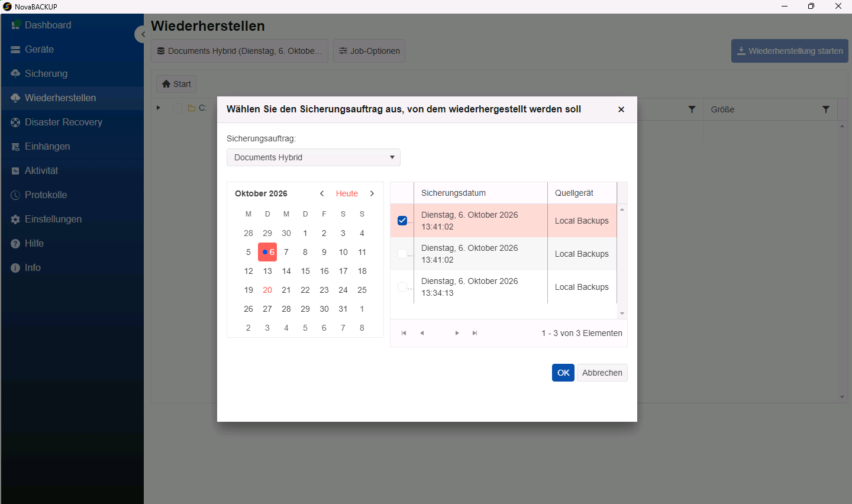Click the backup list scroll down arrow
This screenshot has width=852, height=504.
pyautogui.click(x=622, y=314)
